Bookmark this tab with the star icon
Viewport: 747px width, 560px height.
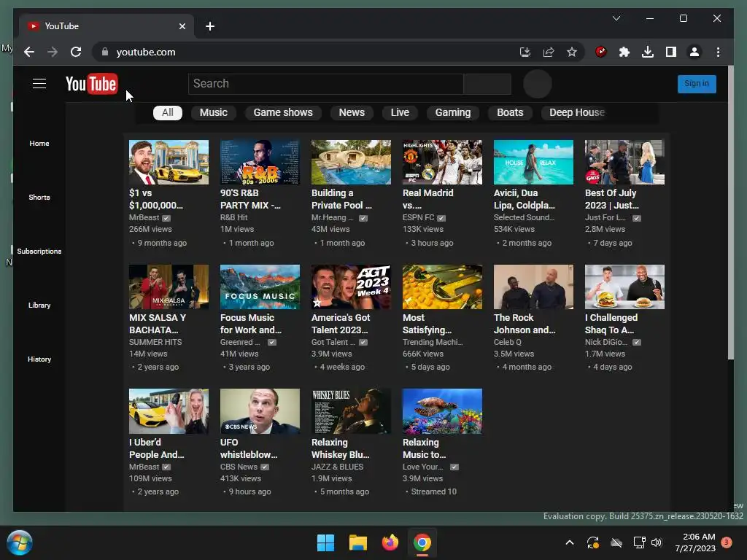coord(572,52)
